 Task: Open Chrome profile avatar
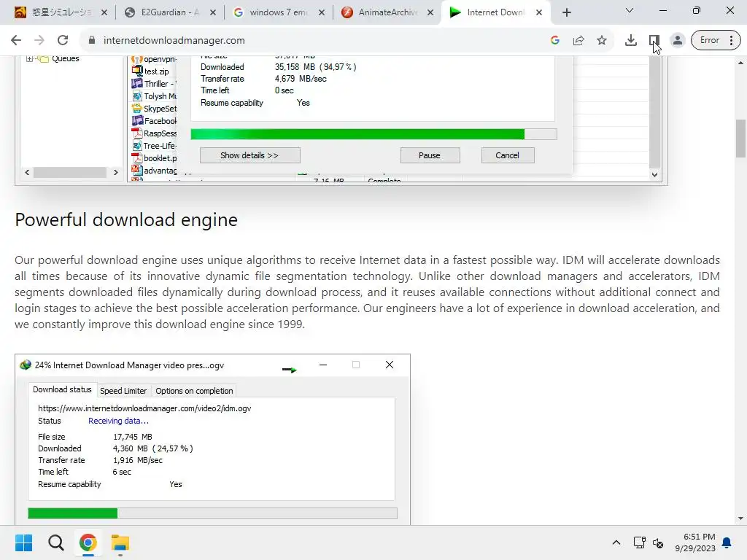tap(678, 41)
